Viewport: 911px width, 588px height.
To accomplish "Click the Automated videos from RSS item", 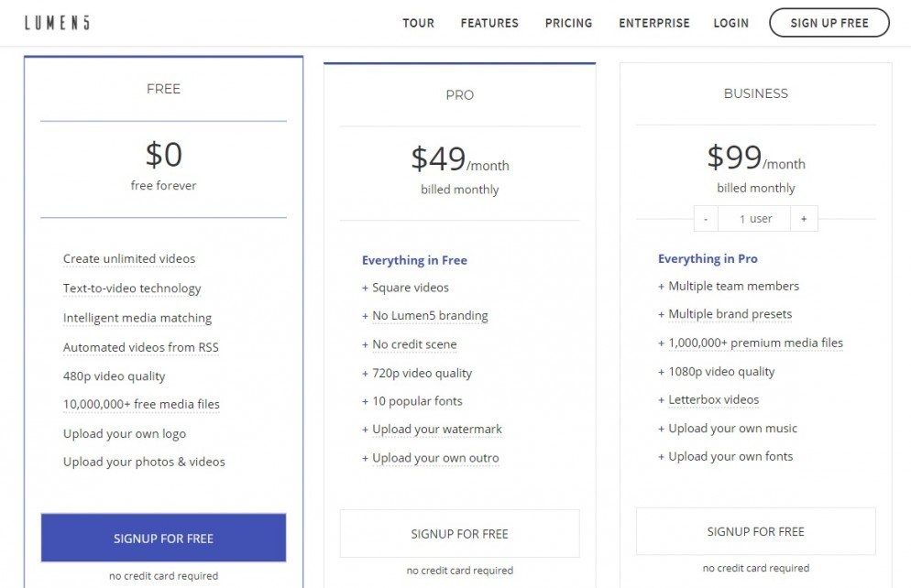I will [x=140, y=347].
